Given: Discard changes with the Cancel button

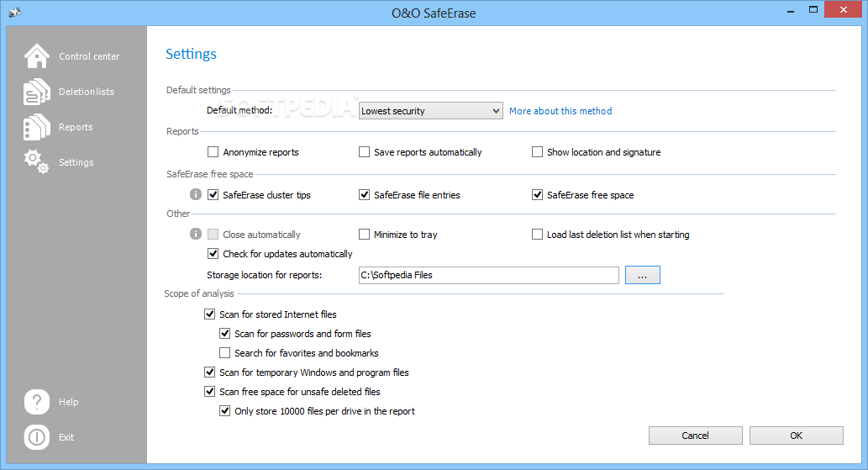Looking at the screenshot, I should (695, 436).
